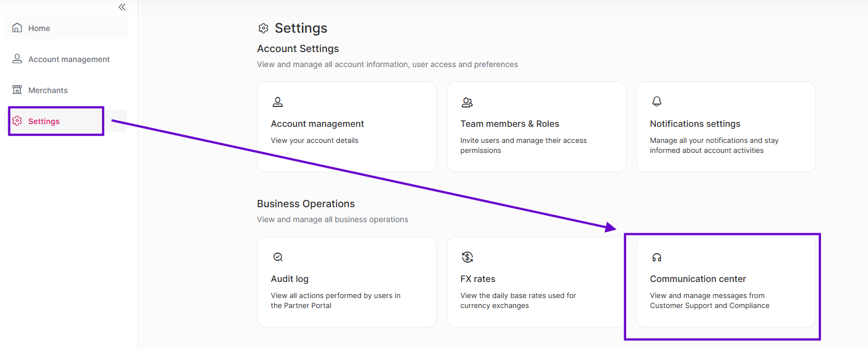
Task: Click the Team members & Roles people icon
Action: [467, 102]
